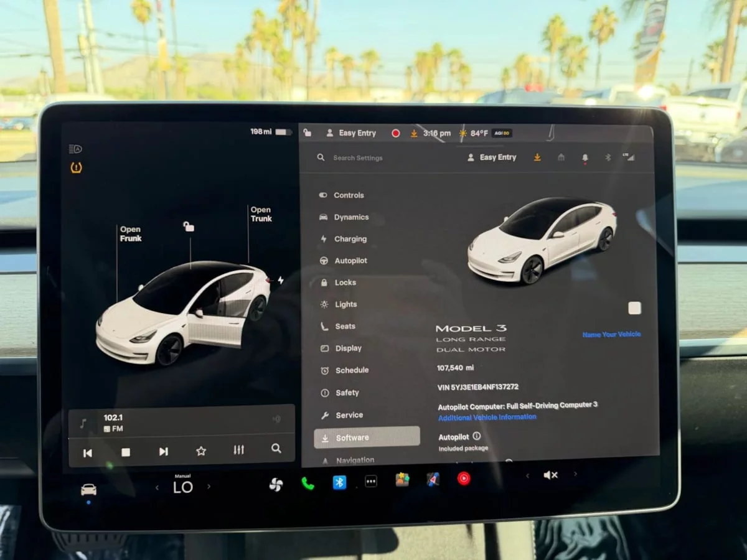Screen dimensions: 747x560
Task: Click the Additional Vehicle Information link
Action: point(487,418)
